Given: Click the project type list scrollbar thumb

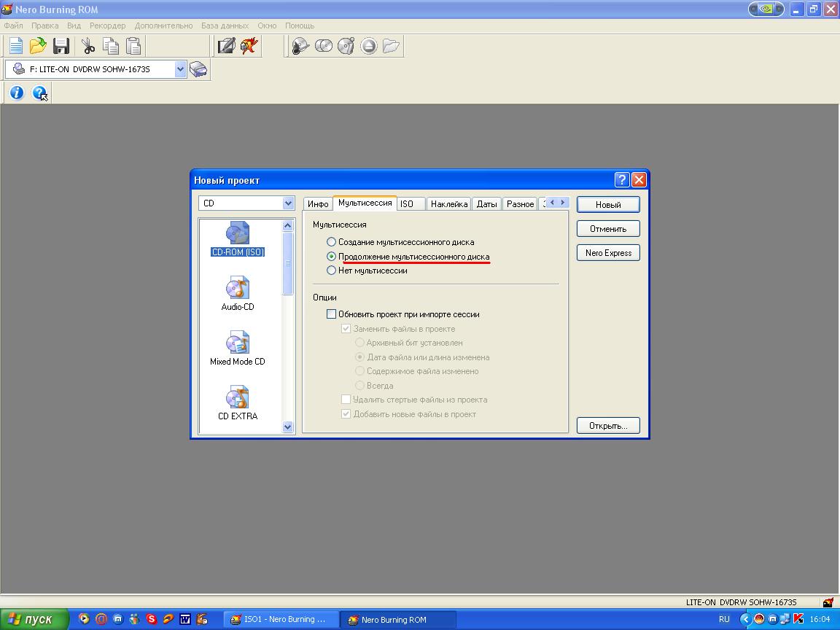Looking at the screenshot, I should pyautogui.click(x=288, y=263).
